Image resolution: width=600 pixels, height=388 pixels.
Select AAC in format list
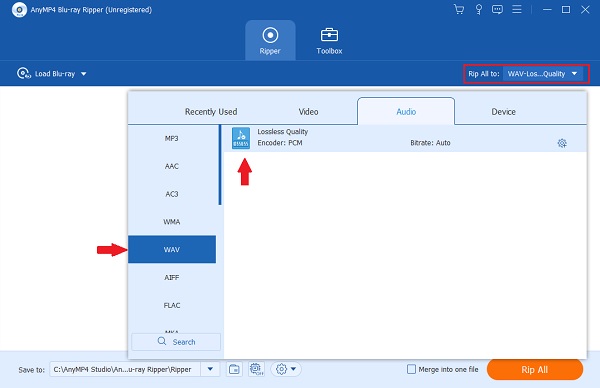click(172, 166)
